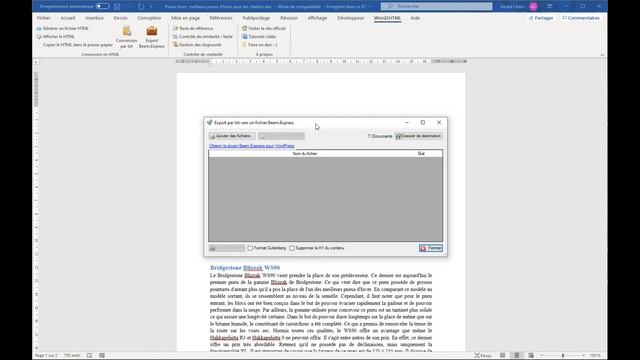Open Quick Access Toolbar customize dropdown
This screenshot has height=360, width=640.
tap(151, 7)
